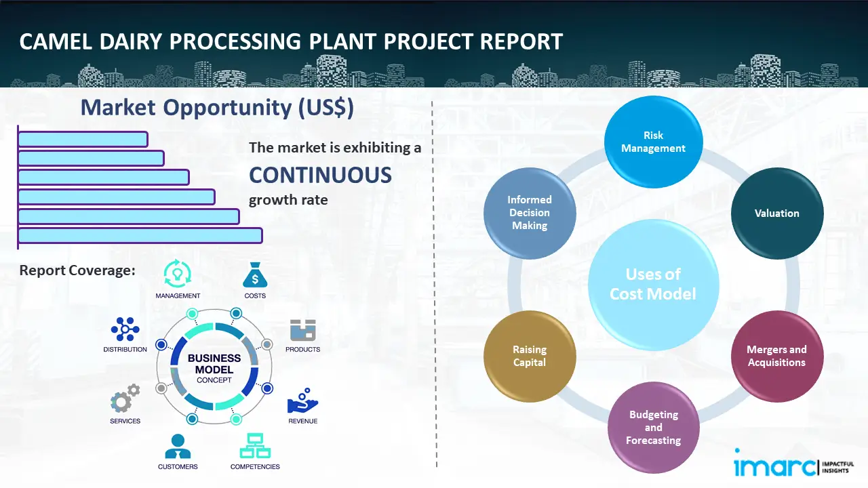Click the Camel Dairy Processing Plant title
Image resolution: width=868 pixels, height=488 pixels.
click(x=291, y=42)
